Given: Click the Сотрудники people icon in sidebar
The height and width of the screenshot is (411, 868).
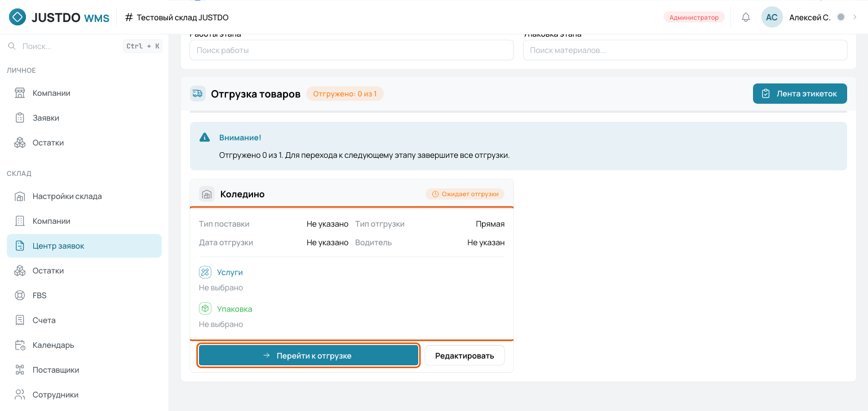Looking at the screenshot, I should pos(20,395).
